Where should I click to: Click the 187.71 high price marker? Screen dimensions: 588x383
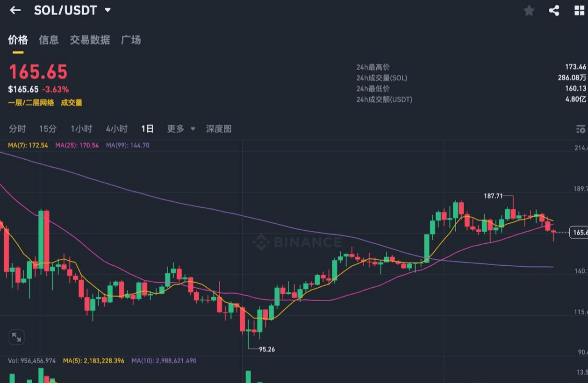point(493,196)
